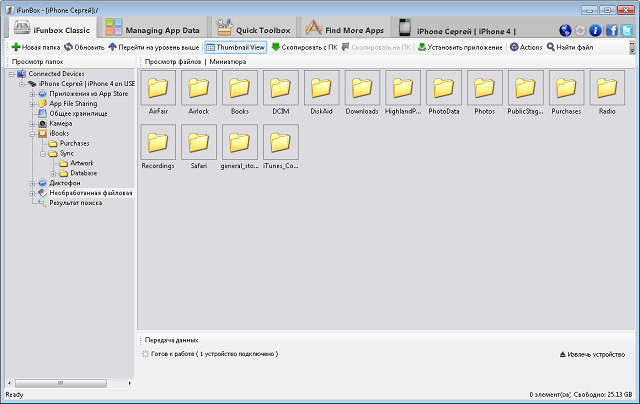Screen dimensions: 640x404
Task: Click scrollbar right arrow in tree panel
Action: click(x=130, y=383)
